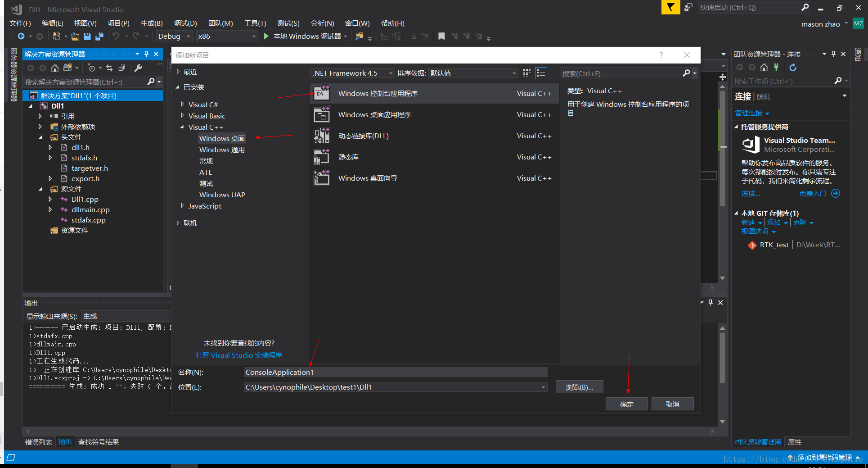The width and height of the screenshot is (868, 468).
Task: Click the Open File toolbar icon
Action: [75, 36]
